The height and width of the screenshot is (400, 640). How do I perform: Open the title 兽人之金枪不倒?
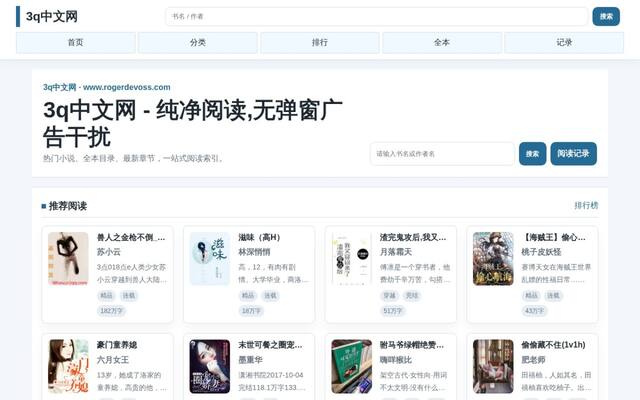click(131, 237)
